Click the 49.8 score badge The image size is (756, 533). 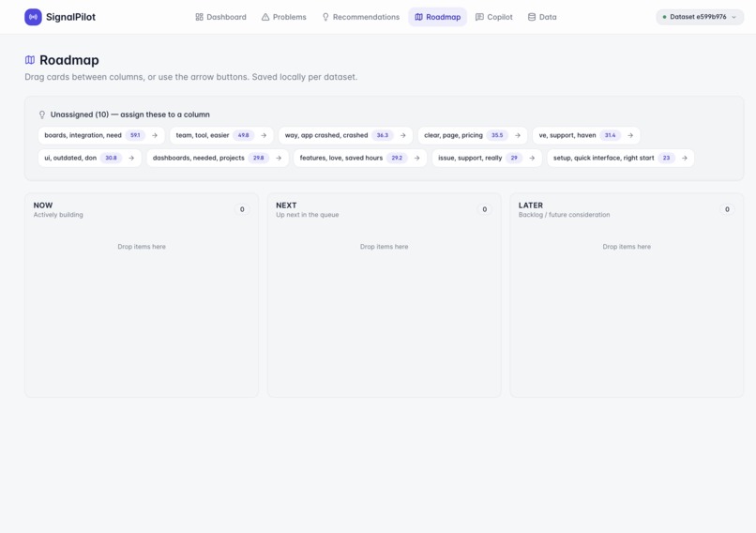pyautogui.click(x=244, y=135)
